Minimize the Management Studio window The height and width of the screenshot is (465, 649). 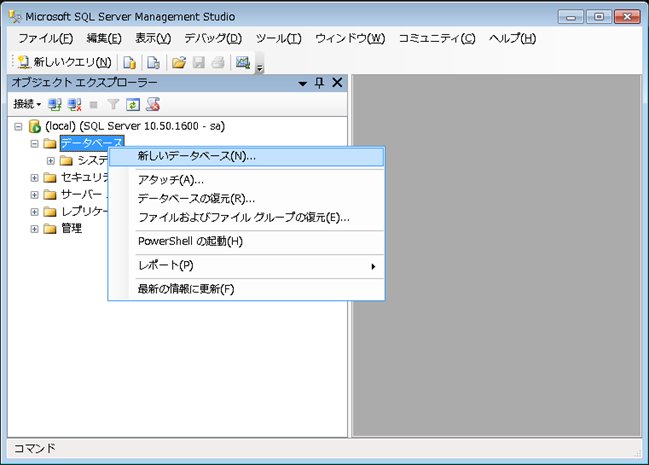pyautogui.click(x=571, y=17)
